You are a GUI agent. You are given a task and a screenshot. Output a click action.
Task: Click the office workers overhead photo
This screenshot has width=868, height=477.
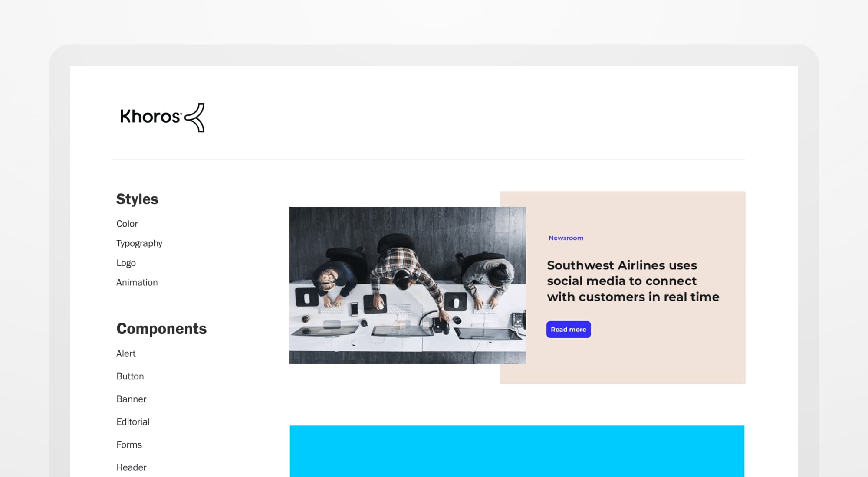coord(408,285)
